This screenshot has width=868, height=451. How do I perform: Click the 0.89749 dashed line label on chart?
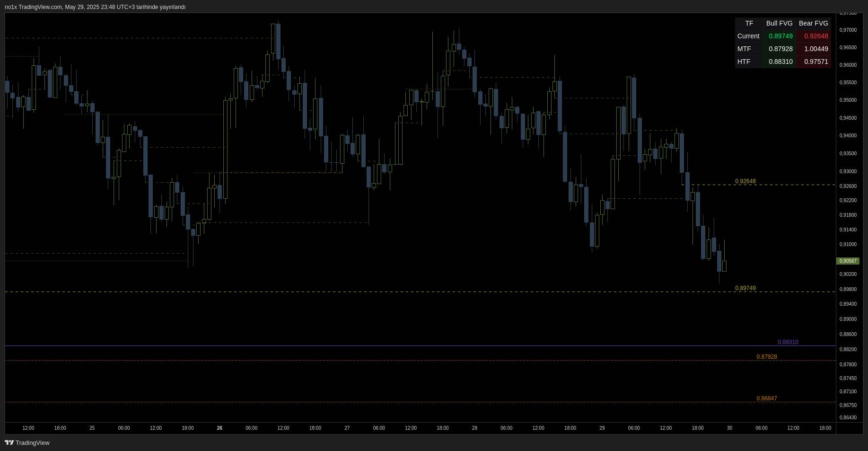[745, 288]
